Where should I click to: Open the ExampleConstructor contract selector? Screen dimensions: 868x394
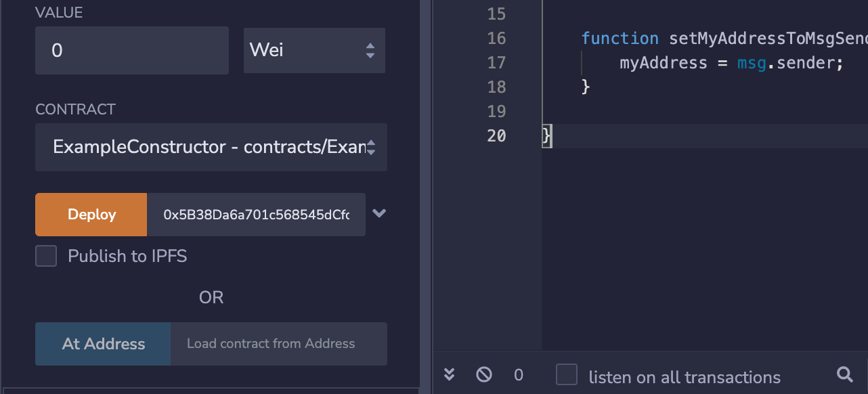tap(211, 147)
